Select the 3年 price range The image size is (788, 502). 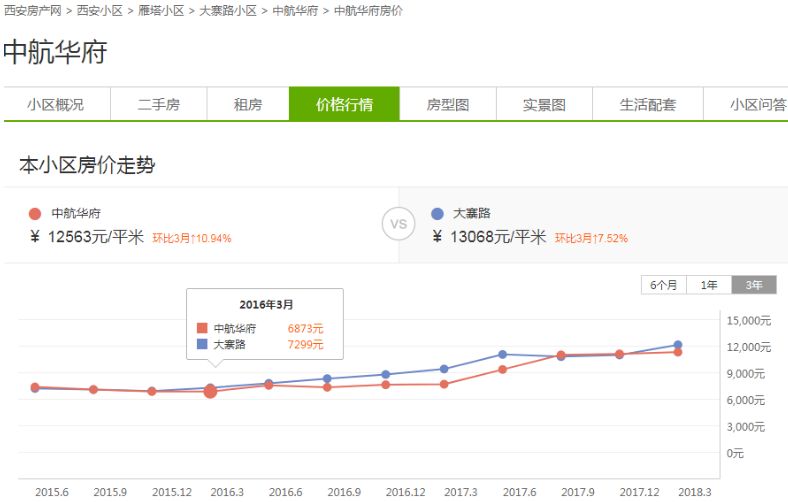click(754, 285)
